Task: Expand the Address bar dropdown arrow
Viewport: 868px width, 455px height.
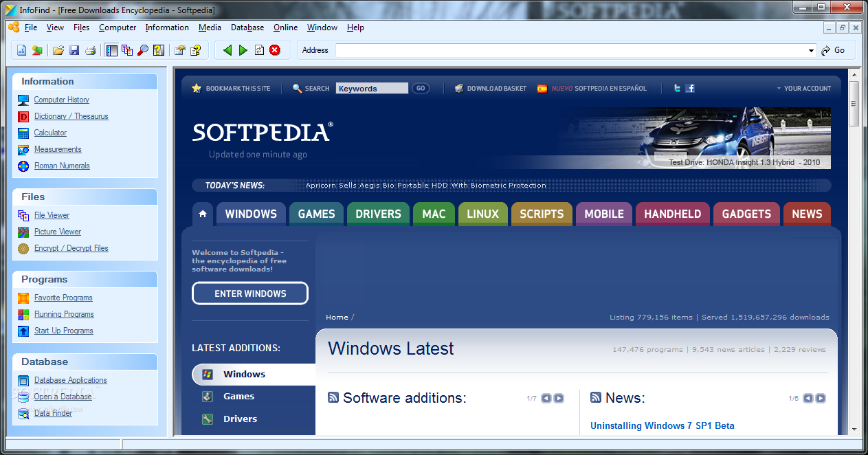Action: [x=812, y=50]
